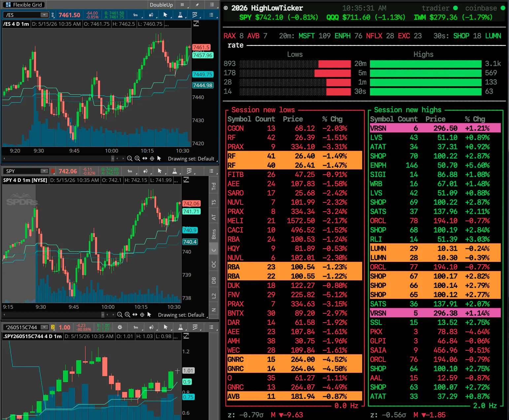Click the cursor arrow icon below the SPY chart
Viewport: 509px width, 420px height.
pos(149,315)
